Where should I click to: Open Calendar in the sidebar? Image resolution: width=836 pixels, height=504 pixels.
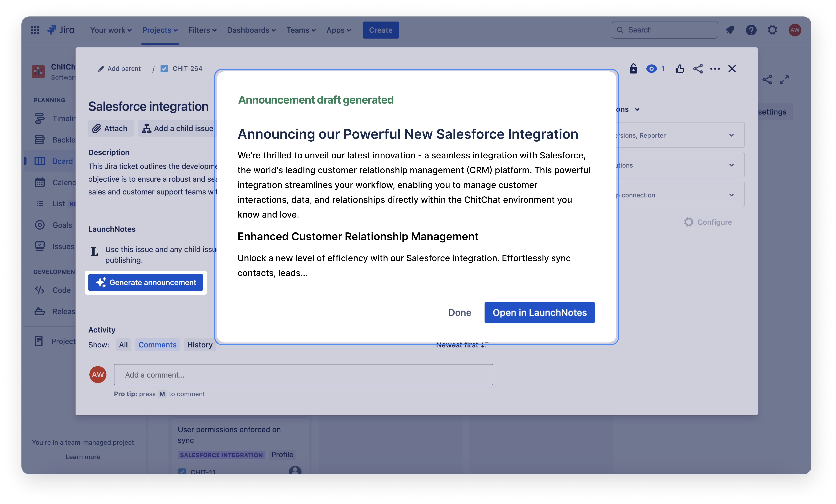coord(54,182)
